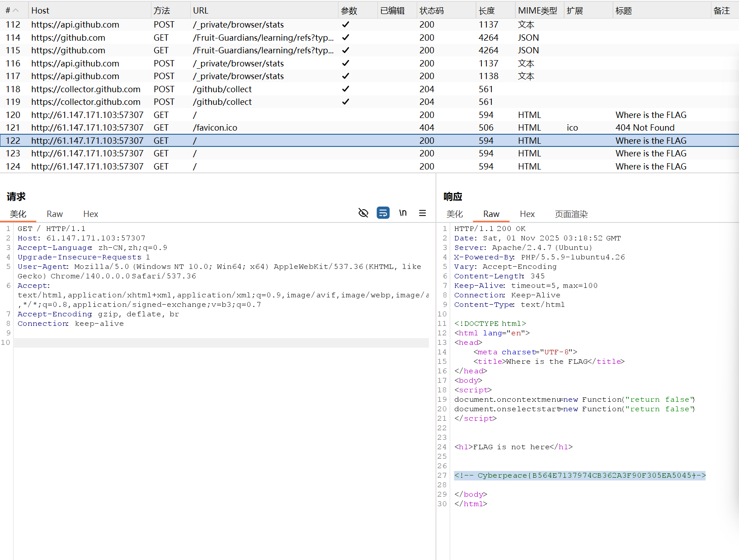Switch request view to Raw tab

point(55,214)
